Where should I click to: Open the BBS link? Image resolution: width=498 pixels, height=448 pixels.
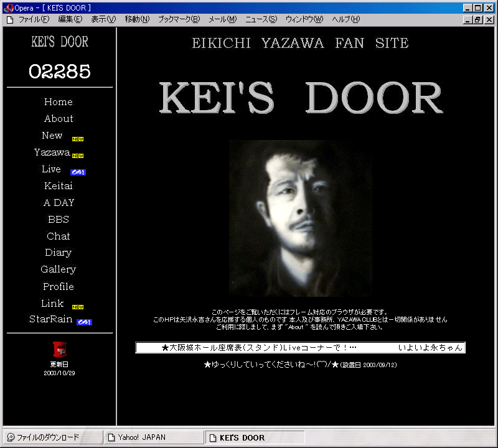(59, 220)
